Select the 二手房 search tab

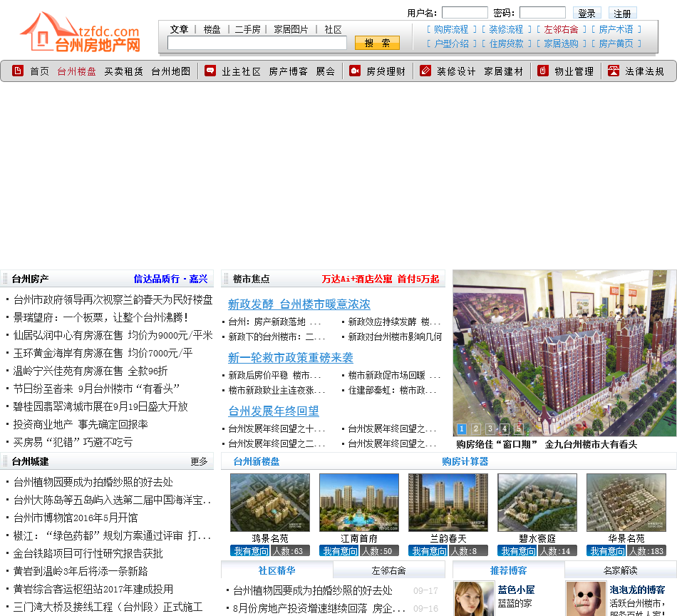(x=247, y=29)
